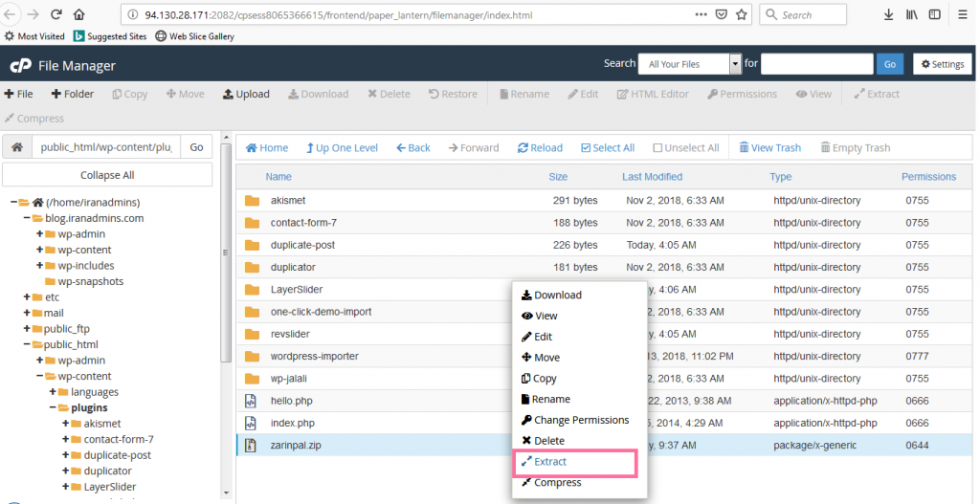This screenshot has width=980, height=504.
Task: Click the browser reload button
Action: click(56, 14)
